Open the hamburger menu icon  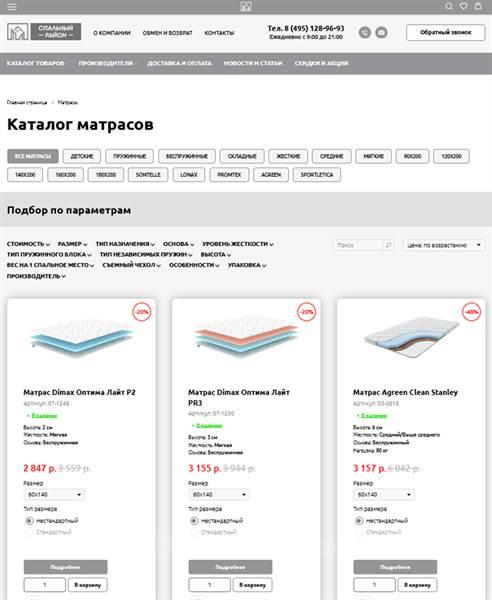coord(12,7)
